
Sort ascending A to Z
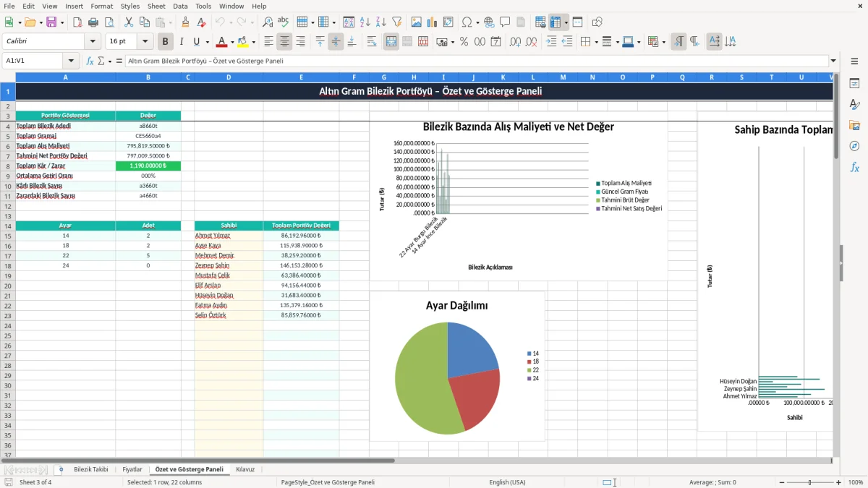click(x=365, y=22)
